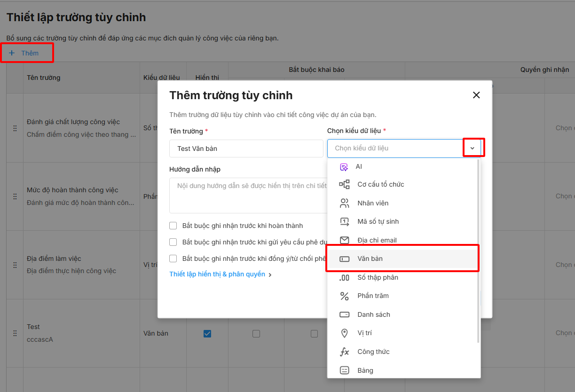Pick 'Danh sách' data type option
This screenshot has height=392, width=575.
tap(374, 314)
